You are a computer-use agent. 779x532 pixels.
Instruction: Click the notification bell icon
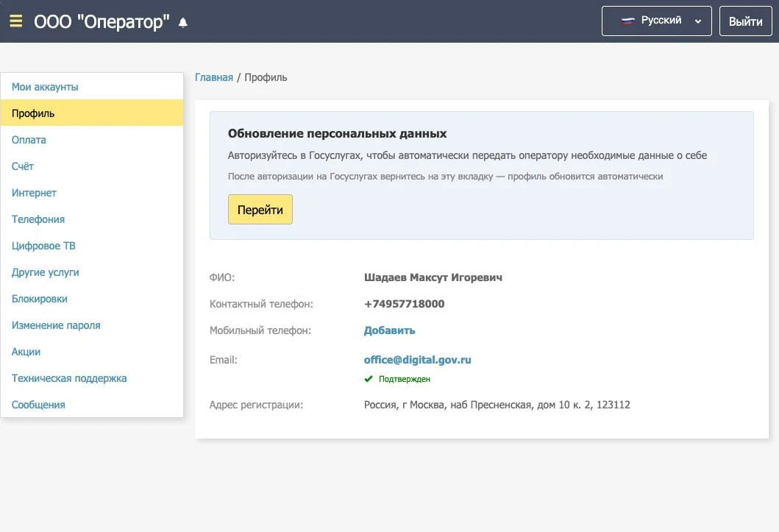183,23
